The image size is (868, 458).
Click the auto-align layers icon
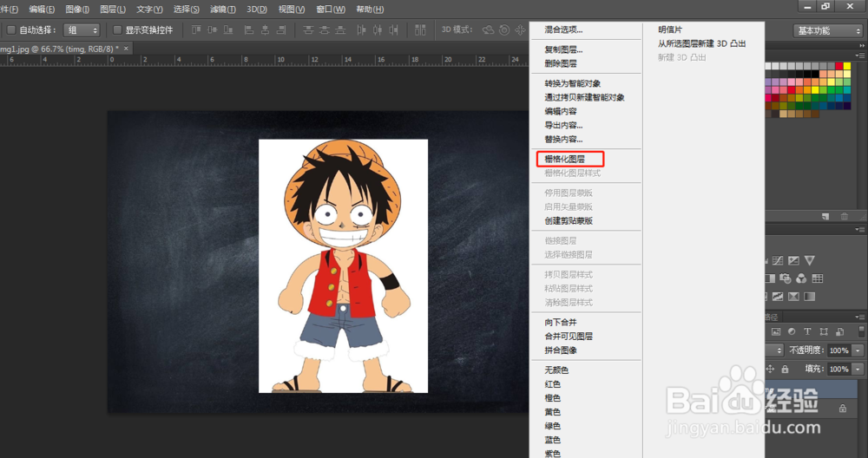click(420, 29)
